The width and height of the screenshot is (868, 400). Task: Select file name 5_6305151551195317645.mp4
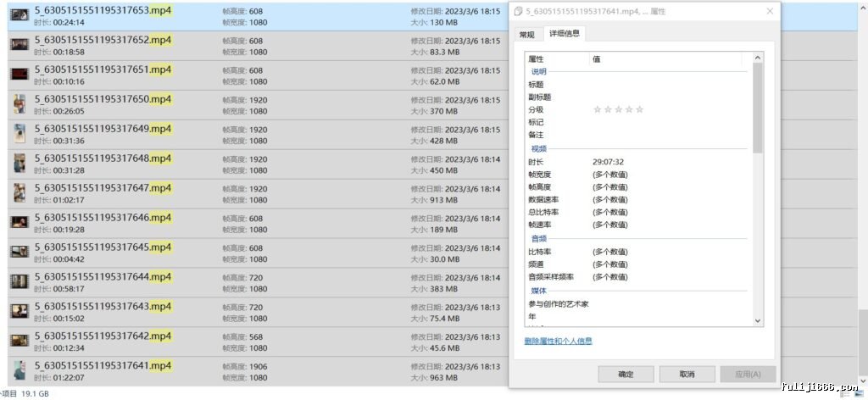pyautogui.click(x=103, y=247)
